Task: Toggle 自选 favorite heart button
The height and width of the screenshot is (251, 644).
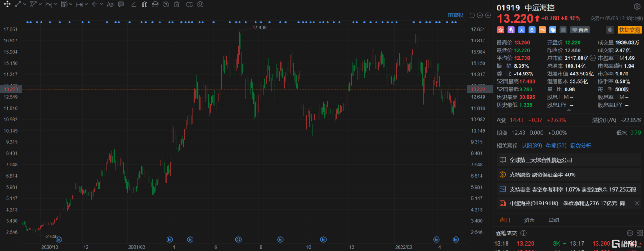Action: coord(580,30)
